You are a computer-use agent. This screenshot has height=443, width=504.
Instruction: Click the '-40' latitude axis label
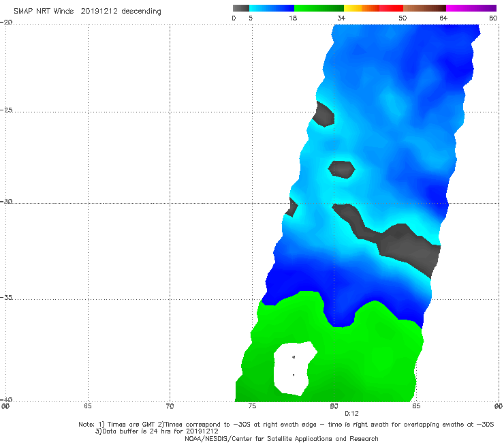click(x=6, y=399)
